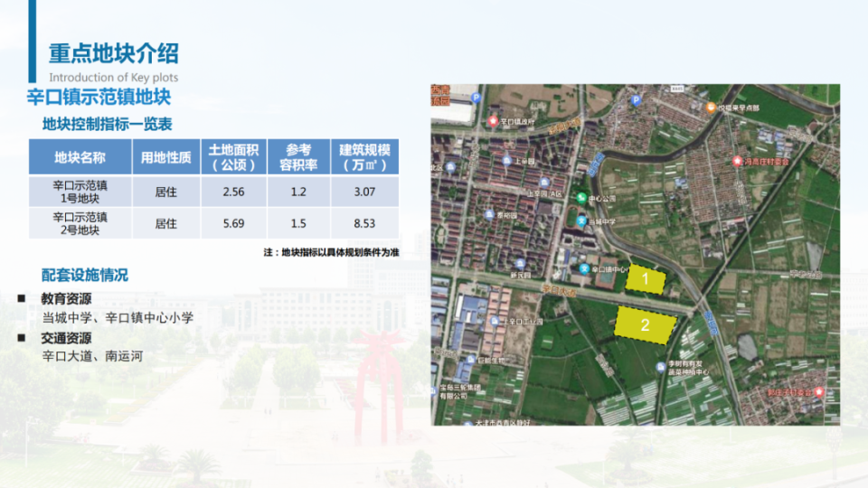
Task: Click the 辛口示范镇2号地块 cell
Action: tap(80, 223)
